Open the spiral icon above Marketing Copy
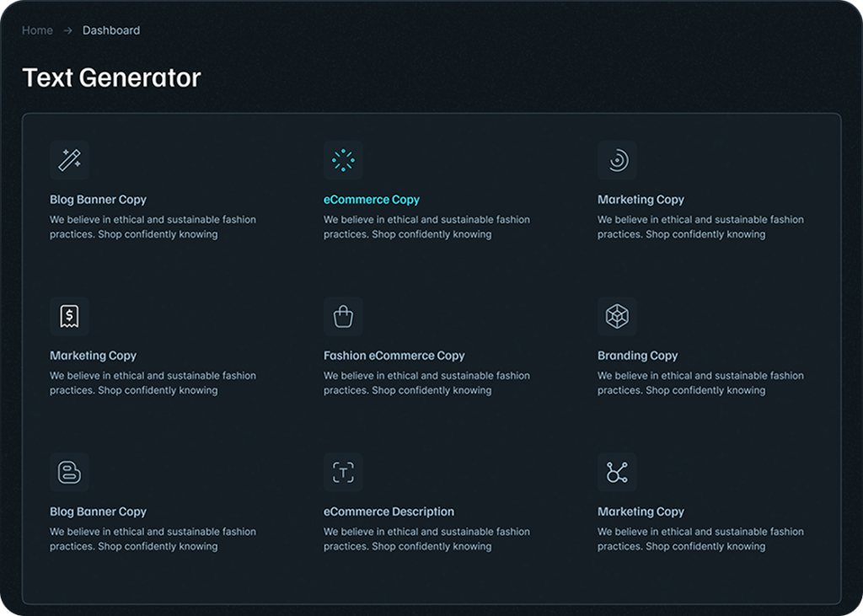 pyautogui.click(x=617, y=160)
